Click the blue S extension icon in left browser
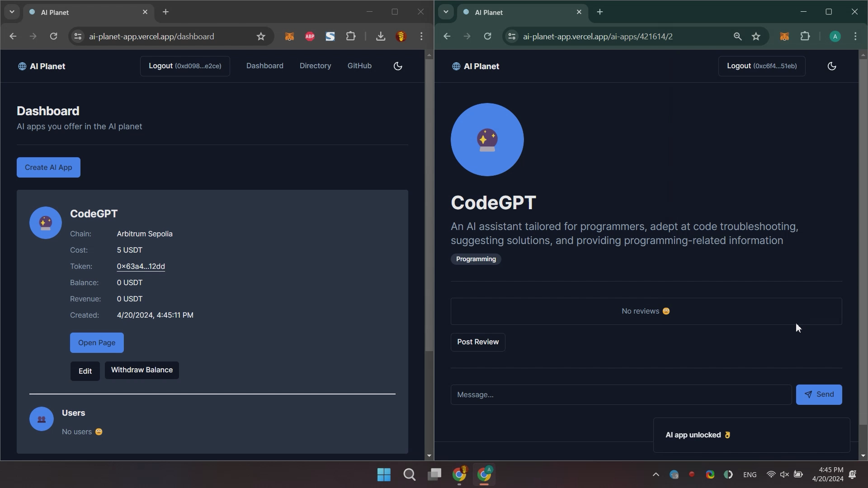Screen dimensions: 868x488 330,37
